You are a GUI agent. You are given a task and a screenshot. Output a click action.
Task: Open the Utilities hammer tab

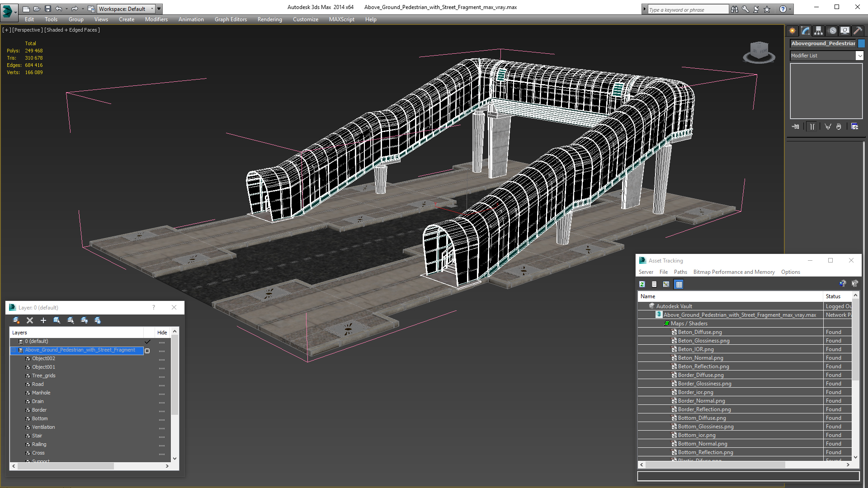click(x=858, y=31)
